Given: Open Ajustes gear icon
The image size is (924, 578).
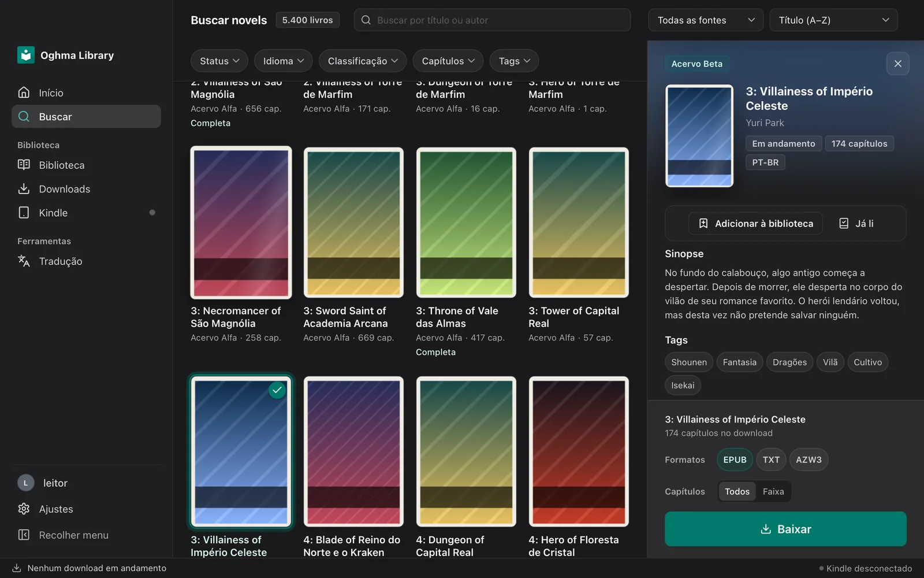Looking at the screenshot, I should (x=24, y=509).
